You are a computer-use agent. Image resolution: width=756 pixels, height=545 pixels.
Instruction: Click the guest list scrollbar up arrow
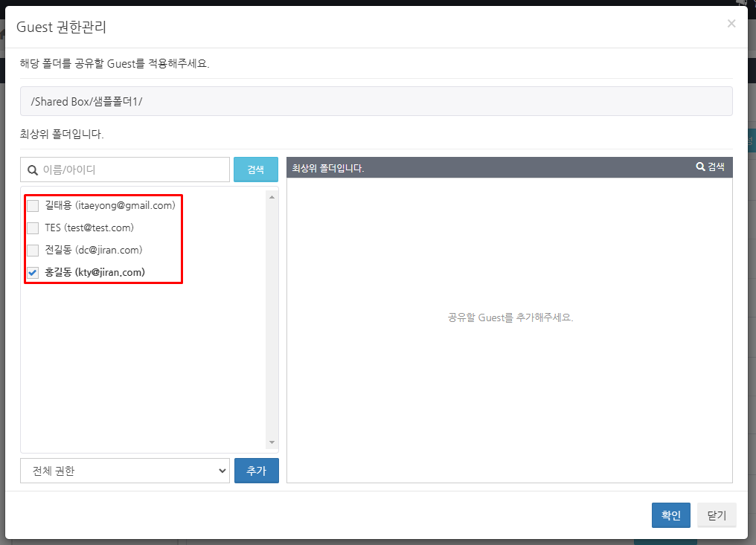point(272,197)
